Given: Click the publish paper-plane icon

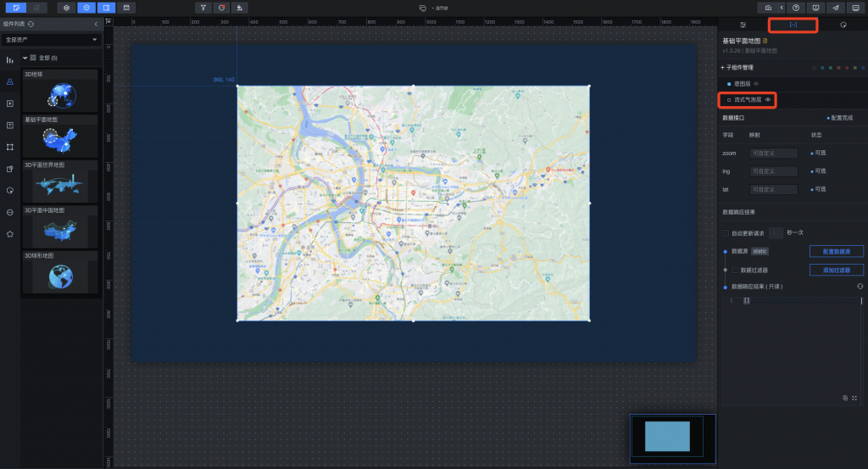Looking at the screenshot, I should click(x=835, y=8).
